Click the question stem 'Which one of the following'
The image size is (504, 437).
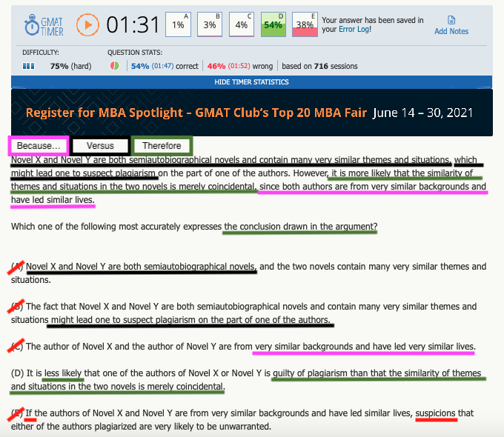point(194,227)
